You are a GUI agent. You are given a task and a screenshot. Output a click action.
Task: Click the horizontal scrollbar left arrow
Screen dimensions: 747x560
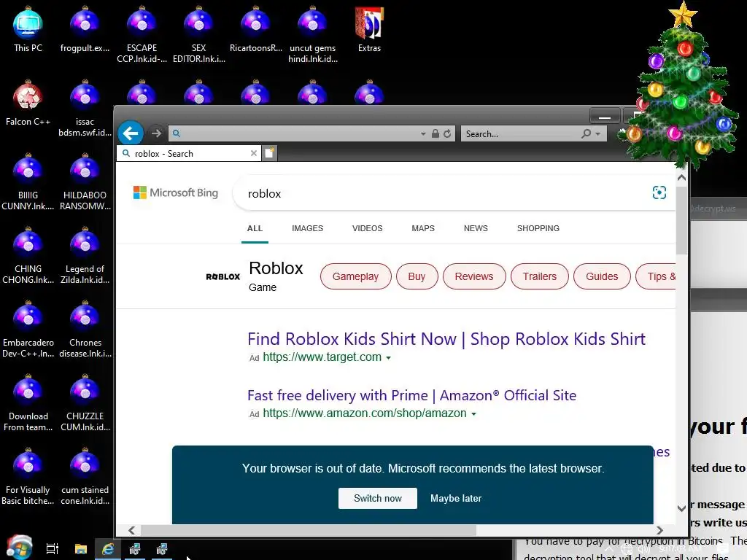(131, 531)
